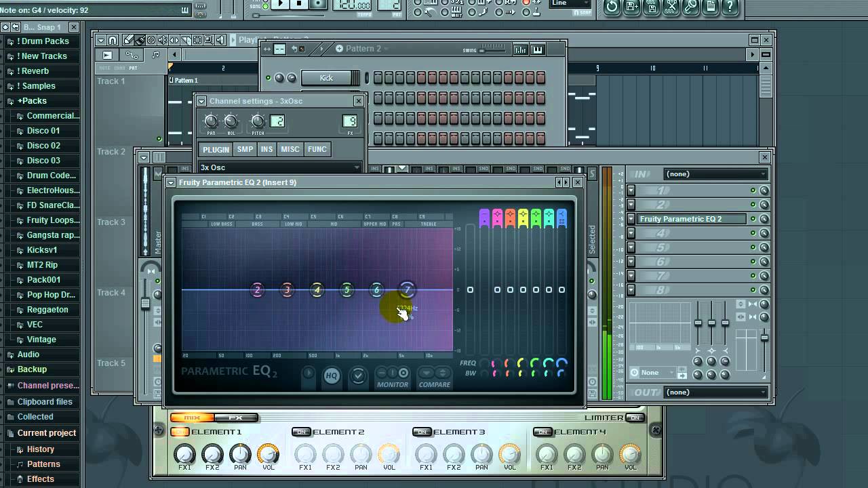This screenshot has width=868, height=488.
Task: Click the undo history icon in the top toolbar
Action: point(612,7)
